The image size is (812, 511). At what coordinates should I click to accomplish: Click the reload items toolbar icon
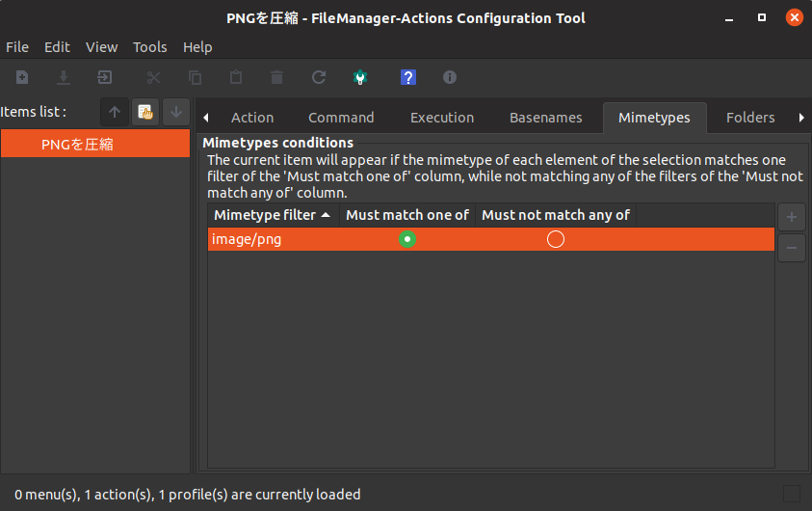coord(319,77)
